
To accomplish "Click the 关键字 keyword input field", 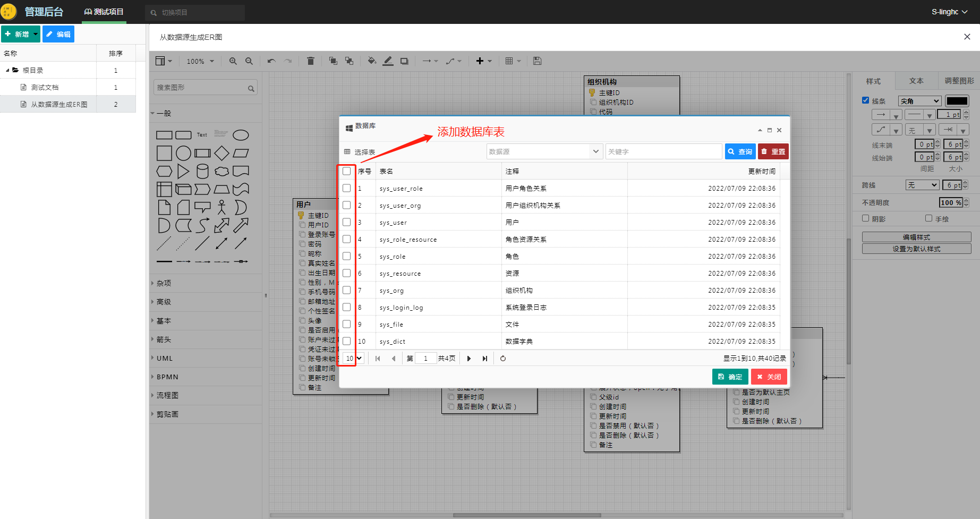I will click(x=663, y=151).
